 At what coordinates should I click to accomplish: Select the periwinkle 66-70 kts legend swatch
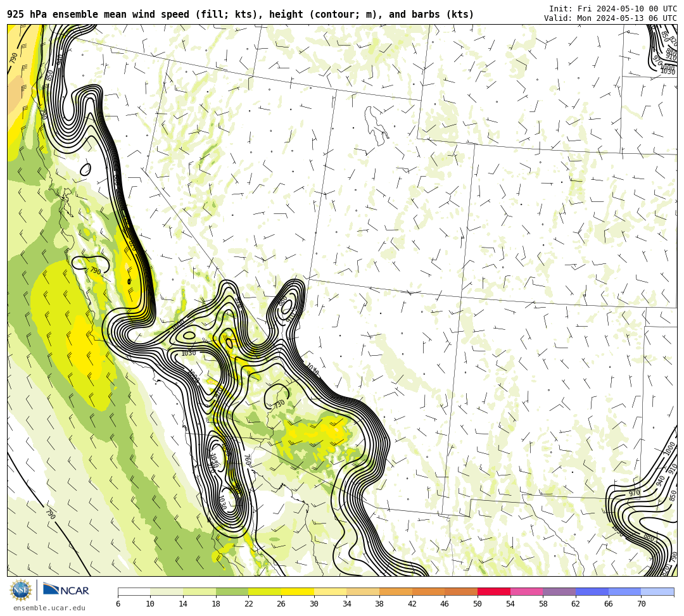click(624, 591)
